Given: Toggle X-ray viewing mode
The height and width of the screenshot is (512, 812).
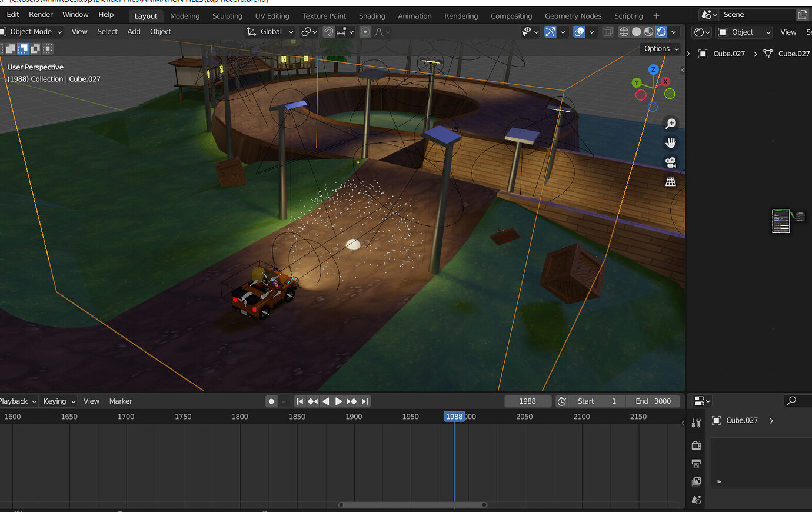Looking at the screenshot, I should (x=608, y=32).
